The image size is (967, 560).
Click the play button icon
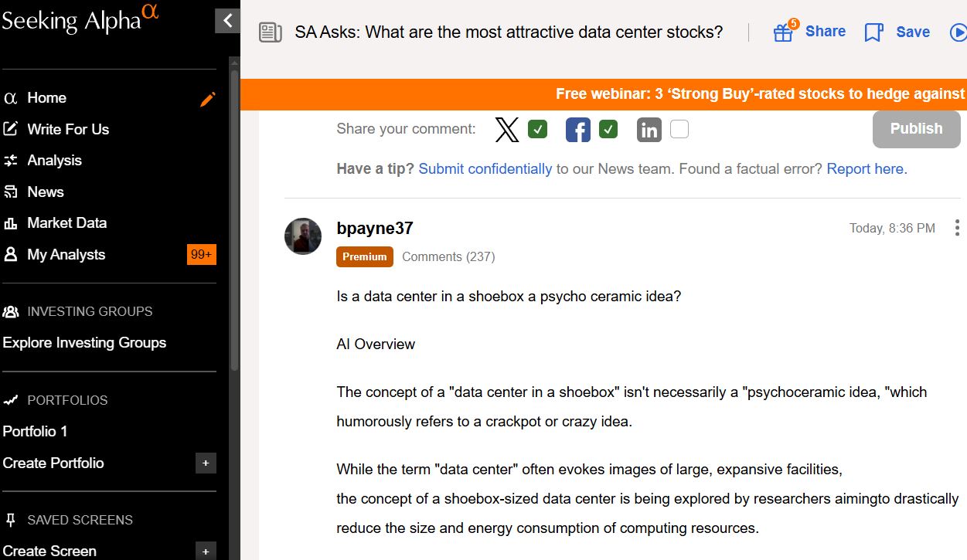[958, 32]
